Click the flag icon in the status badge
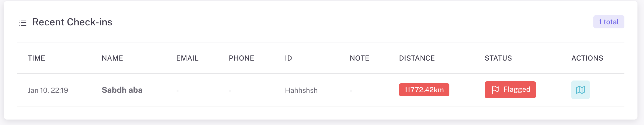 click(x=495, y=90)
